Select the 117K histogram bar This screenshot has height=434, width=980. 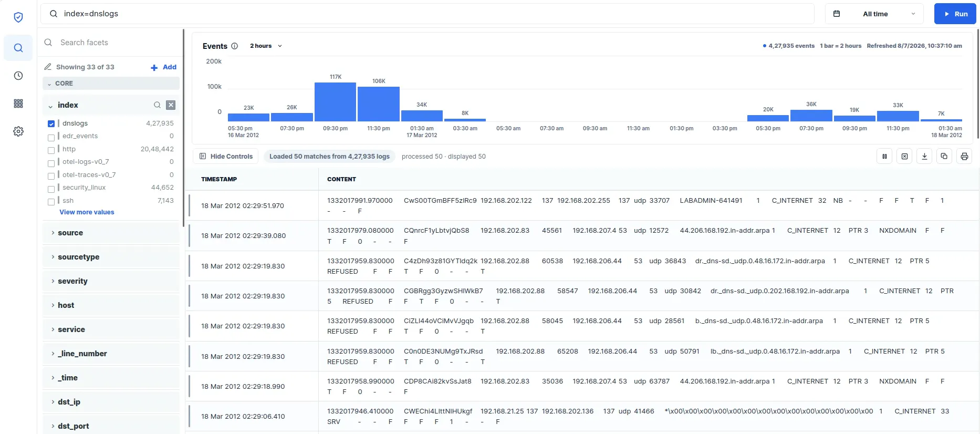pos(335,102)
